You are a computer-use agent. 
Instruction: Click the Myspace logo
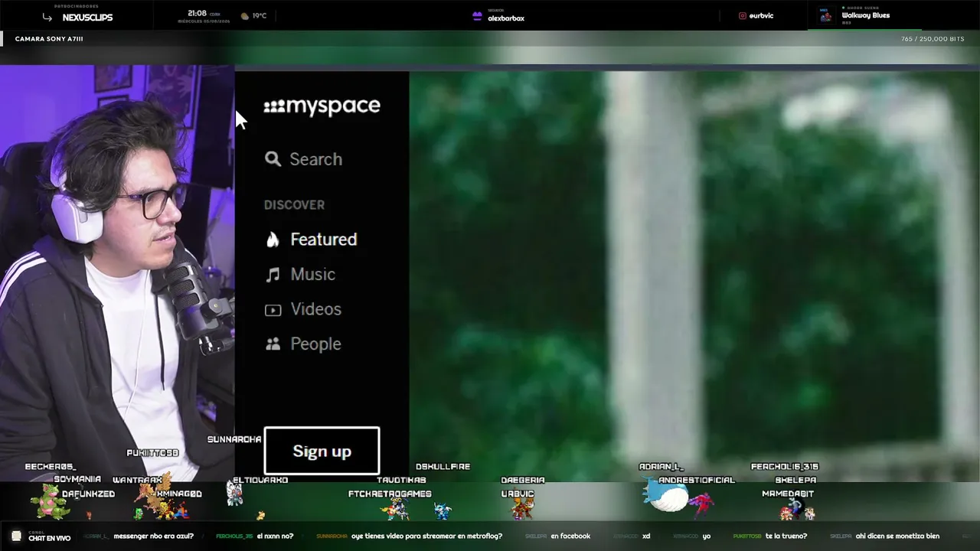322,106
